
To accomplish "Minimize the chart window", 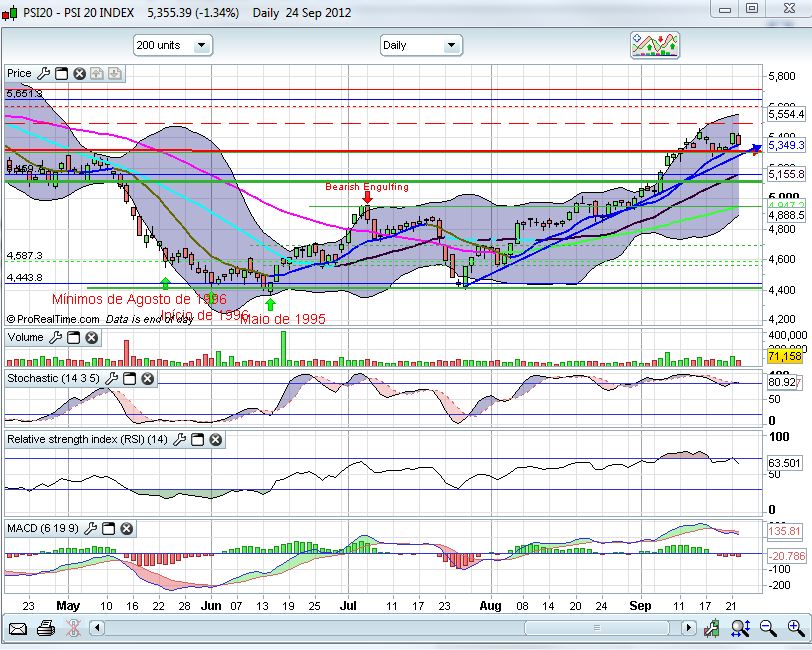I will (725, 9).
